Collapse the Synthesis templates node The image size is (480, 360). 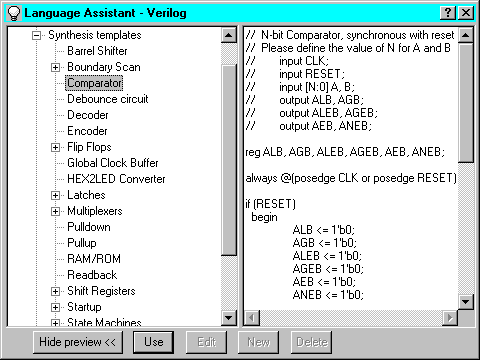click(36, 35)
